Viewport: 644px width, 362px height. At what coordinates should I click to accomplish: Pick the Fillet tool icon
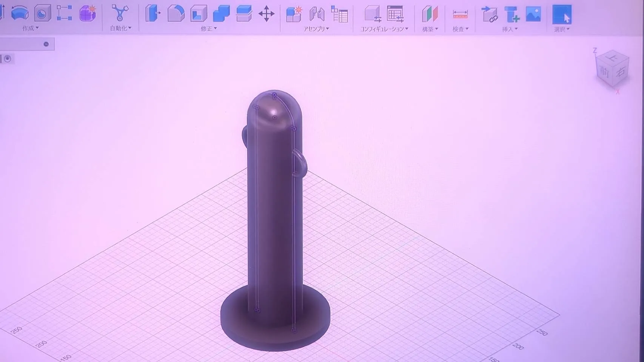(176, 13)
